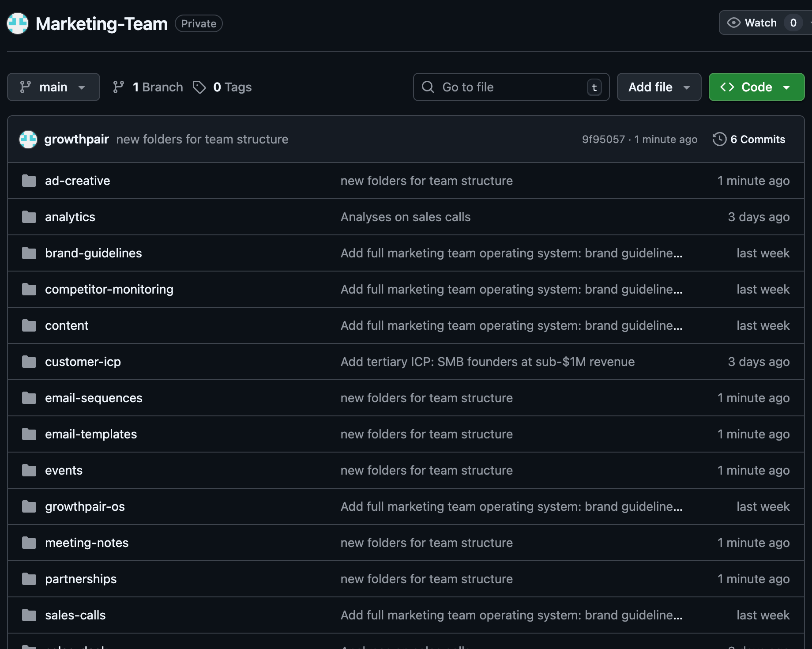812x649 pixels.
Task: Open the competitor-monitoring folder
Action: coord(109,289)
